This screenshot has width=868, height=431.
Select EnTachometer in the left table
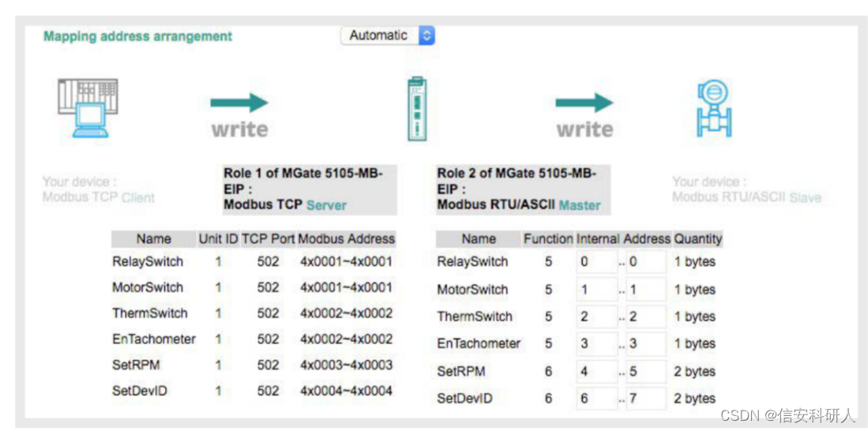coord(153,339)
